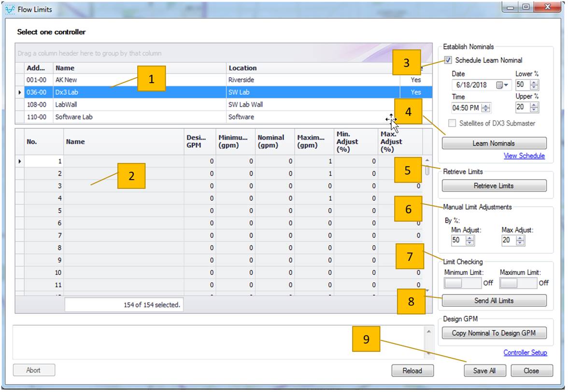Click Retrieve Limits button

coord(494,186)
